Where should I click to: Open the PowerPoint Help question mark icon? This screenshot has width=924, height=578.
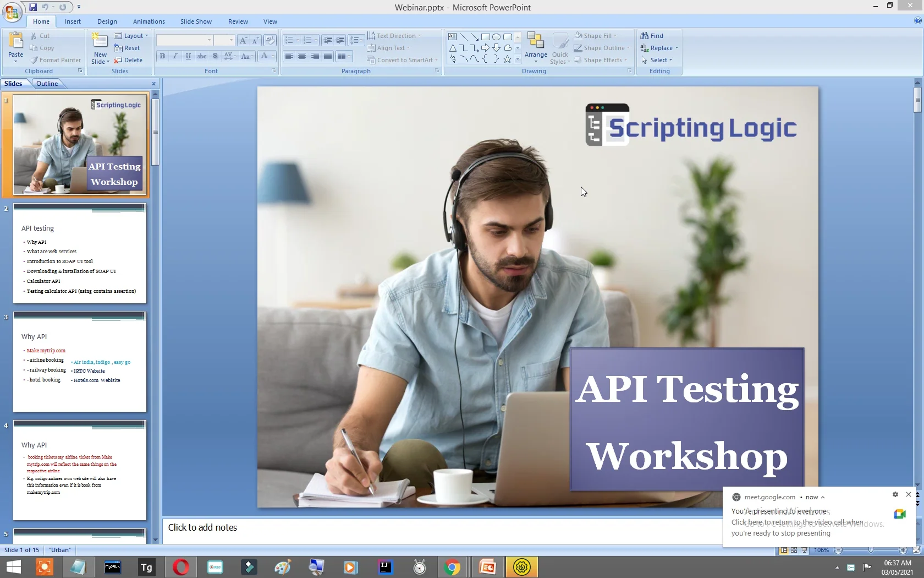click(917, 21)
